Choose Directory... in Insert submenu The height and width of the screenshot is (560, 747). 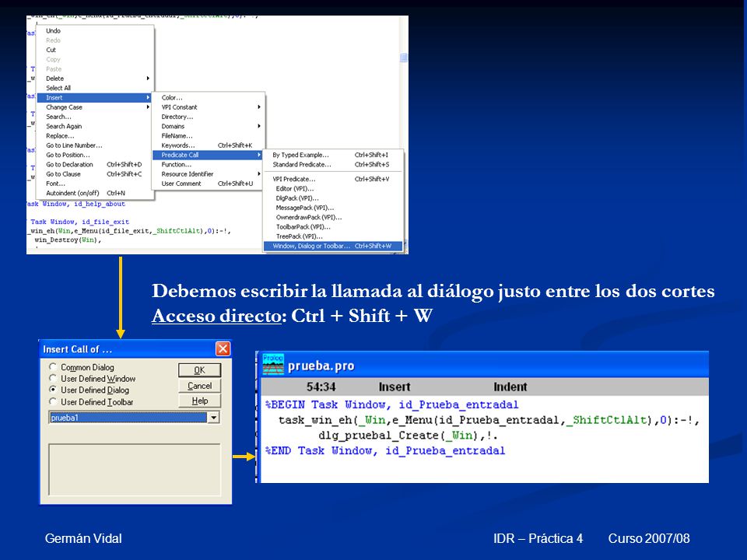(x=209, y=117)
